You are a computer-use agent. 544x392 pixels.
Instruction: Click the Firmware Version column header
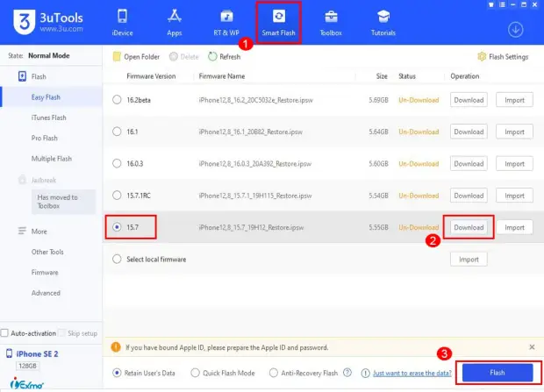click(151, 76)
